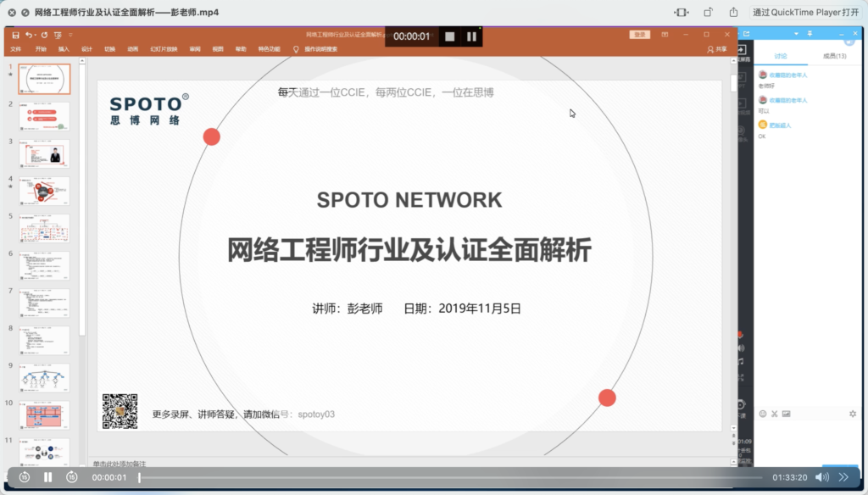The width and height of the screenshot is (868, 495).
Task: Click the circled-slash icon beside the file name
Action: tap(25, 12)
